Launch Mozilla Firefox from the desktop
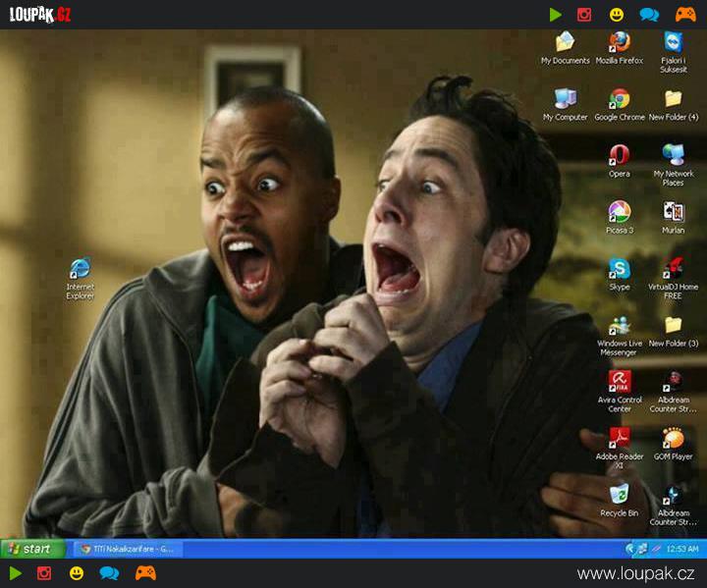This screenshot has width=707, height=588. coord(619,48)
